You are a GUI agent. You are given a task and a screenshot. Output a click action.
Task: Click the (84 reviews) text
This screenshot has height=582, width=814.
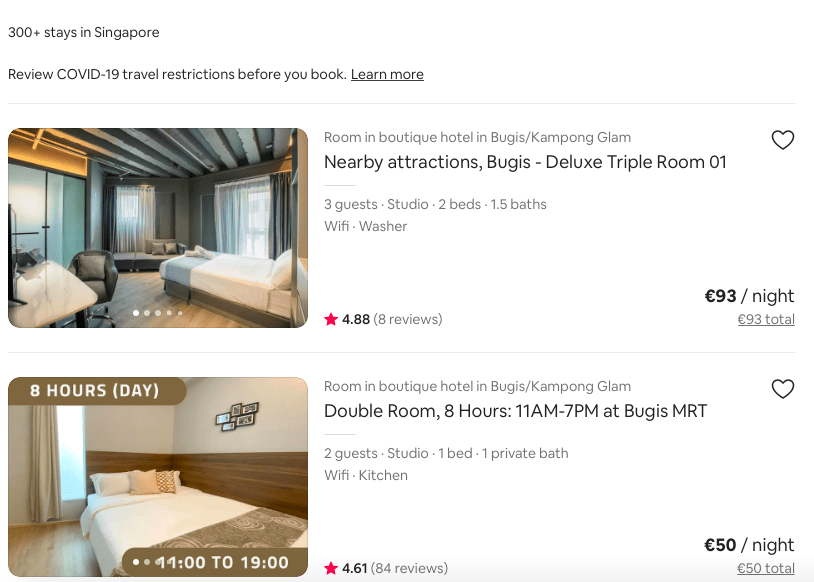[409, 569]
